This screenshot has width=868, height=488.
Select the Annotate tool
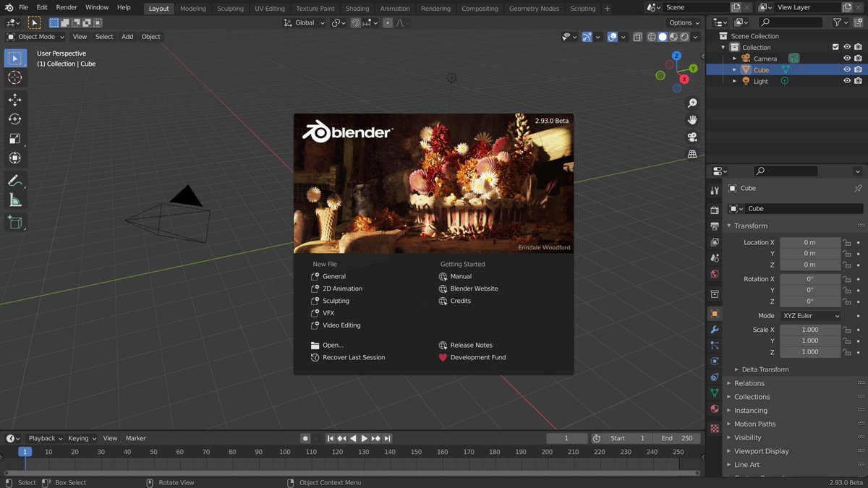click(x=14, y=181)
